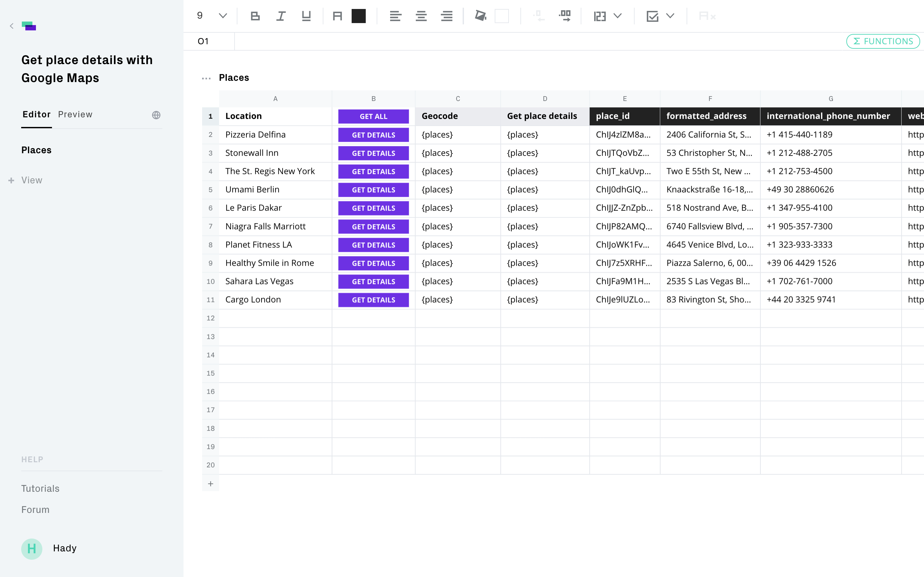Align cell text to the right
The width and height of the screenshot is (924, 577).
click(x=446, y=16)
